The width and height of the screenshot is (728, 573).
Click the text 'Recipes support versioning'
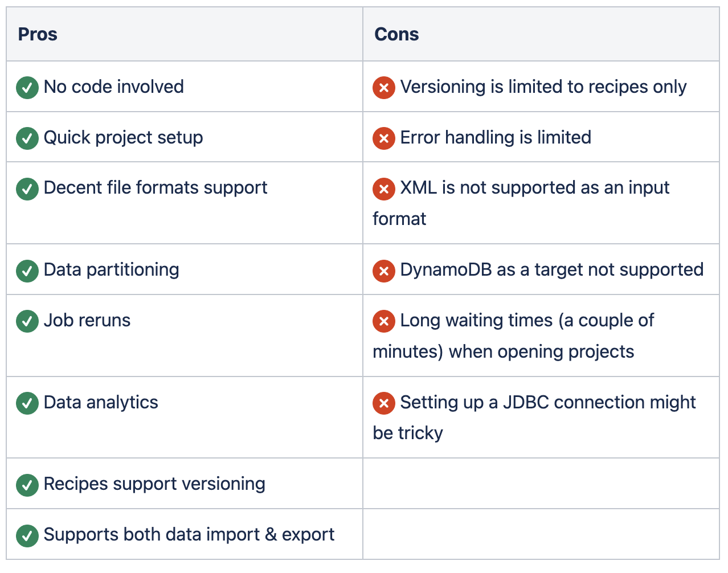(154, 484)
